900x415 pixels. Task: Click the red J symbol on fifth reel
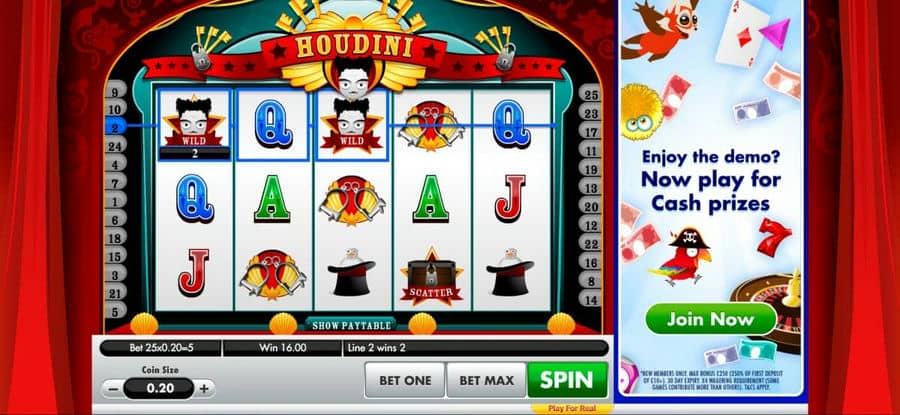pyautogui.click(x=510, y=199)
